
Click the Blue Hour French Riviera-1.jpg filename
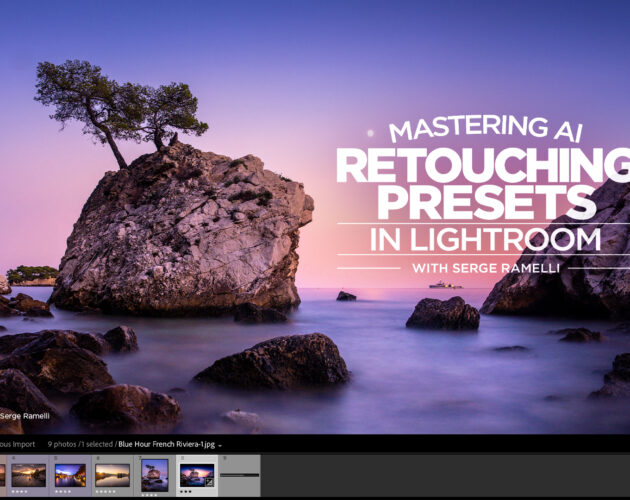[166, 444]
